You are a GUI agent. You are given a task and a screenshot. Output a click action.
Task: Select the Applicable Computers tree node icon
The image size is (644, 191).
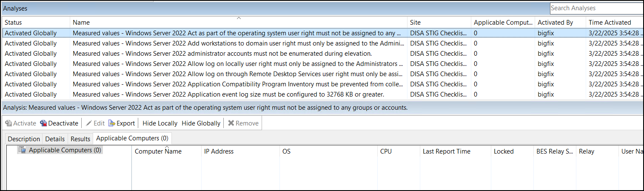click(x=22, y=150)
